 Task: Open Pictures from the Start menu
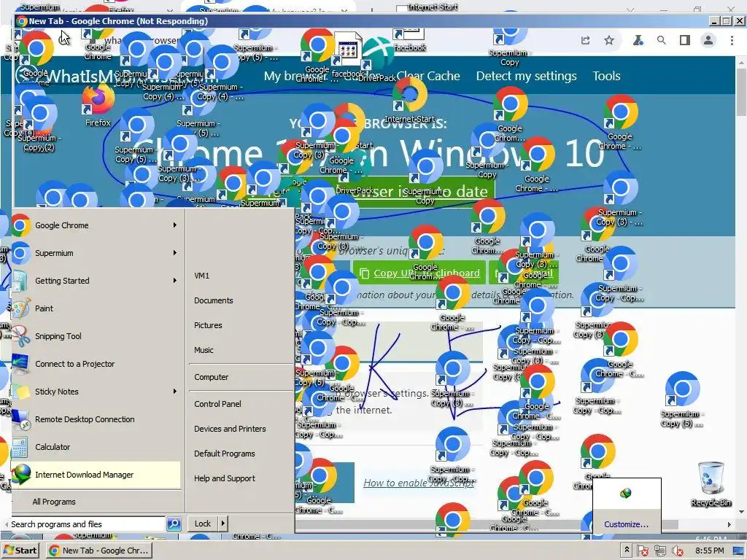coord(208,325)
